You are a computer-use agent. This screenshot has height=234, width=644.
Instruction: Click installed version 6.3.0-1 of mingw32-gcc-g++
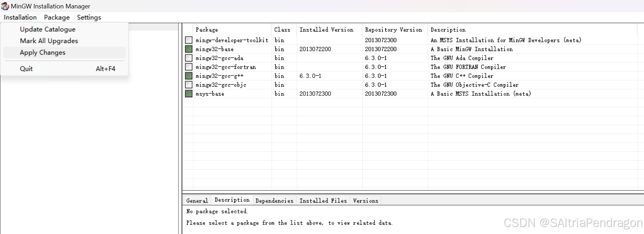click(x=310, y=76)
